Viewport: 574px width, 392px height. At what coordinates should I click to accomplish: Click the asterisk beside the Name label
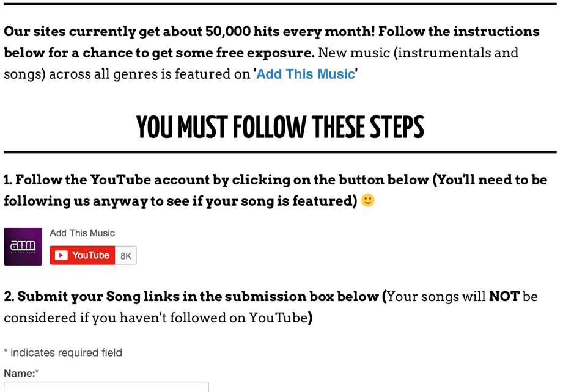[37, 372]
